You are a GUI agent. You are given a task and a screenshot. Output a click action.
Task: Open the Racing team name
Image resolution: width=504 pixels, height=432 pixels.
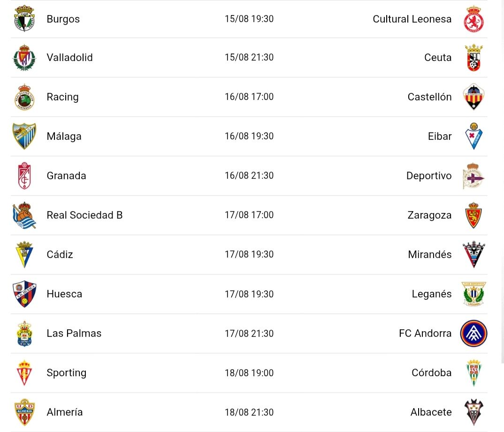[63, 97]
